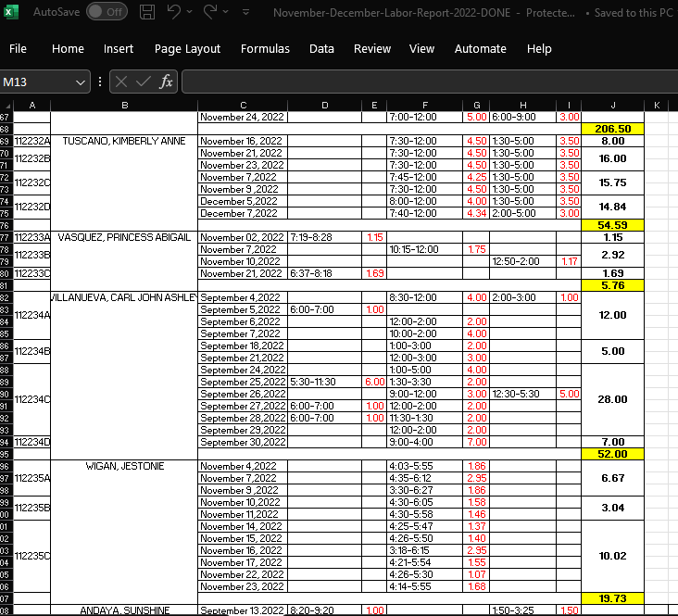Toggle the AutoSave switch

tap(107, 12)
